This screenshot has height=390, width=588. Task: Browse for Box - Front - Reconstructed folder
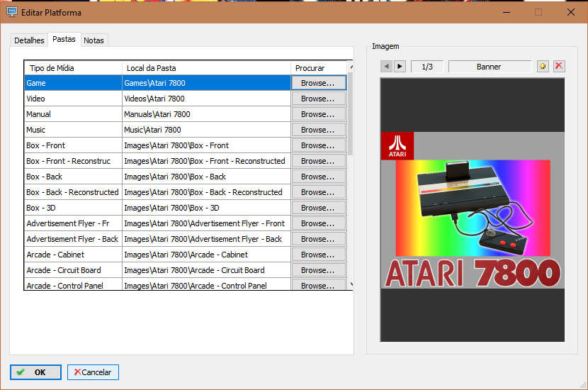pyautogui.click(x=318, y=161)
